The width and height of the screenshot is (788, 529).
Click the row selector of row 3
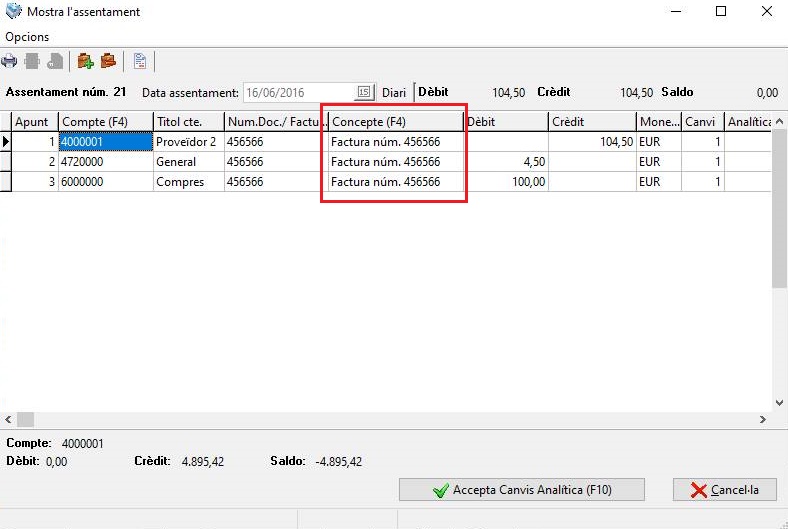(6, 182)
